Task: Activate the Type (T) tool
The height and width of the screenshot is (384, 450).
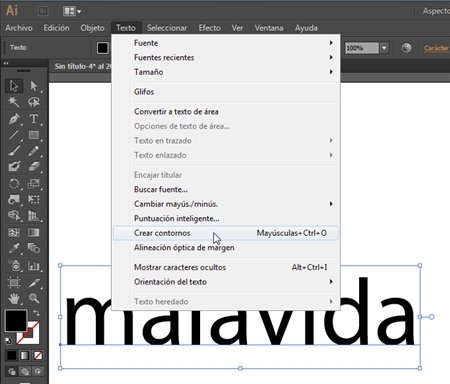Action: pos(34,118)
